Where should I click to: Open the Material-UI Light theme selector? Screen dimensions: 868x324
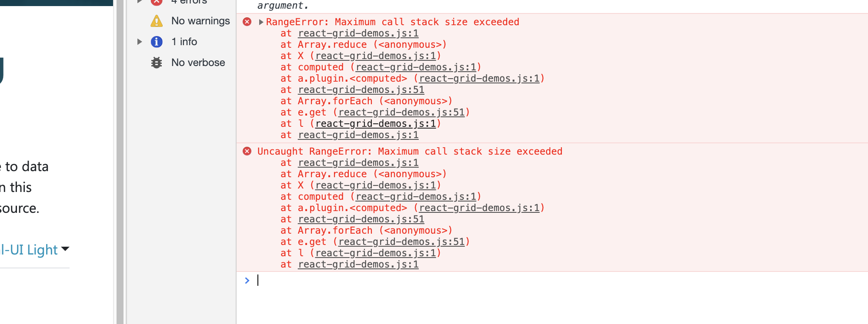[x=30, y=250]
